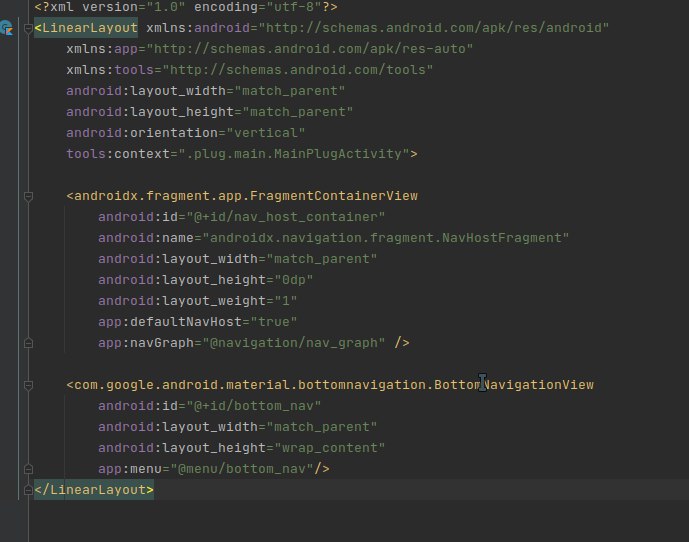Click the LinearLayout layout_width match_parent value
689x542 pixels.
point(290,91)
